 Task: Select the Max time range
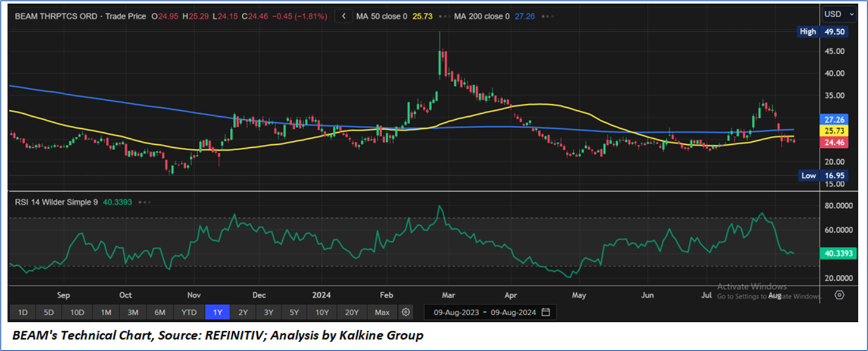point(382,312)
